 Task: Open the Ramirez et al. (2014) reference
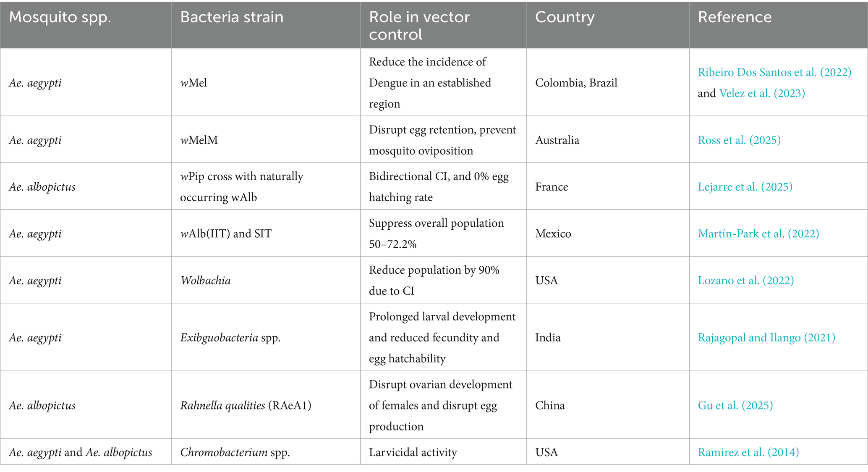pos(748,452)
